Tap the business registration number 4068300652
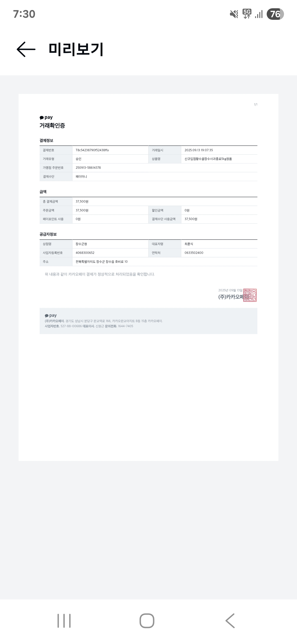Image resolution: width=297 pixels, height=644 pixels. pos(85,253)
